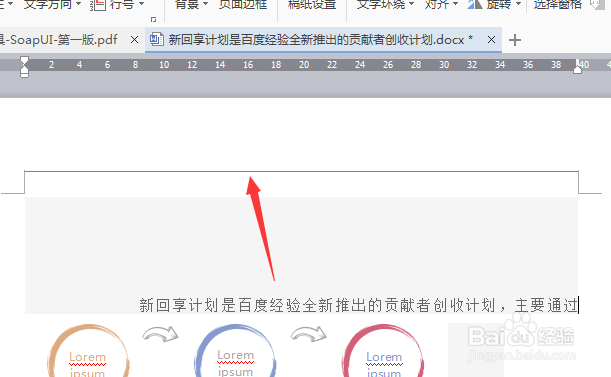The height and width of the screenshot is (377, 611).
Task: Select arrow between blue and red circles
Action: 308,334
